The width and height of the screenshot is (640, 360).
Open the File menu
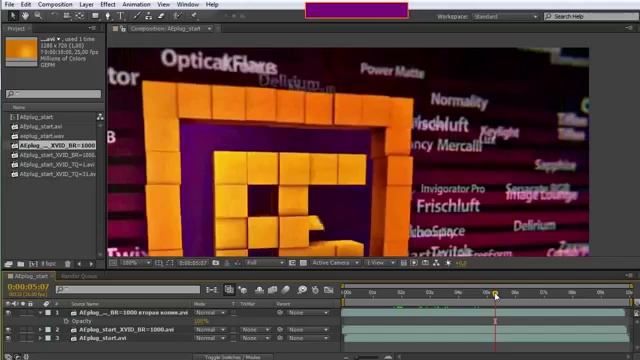(x=9, y=4)
